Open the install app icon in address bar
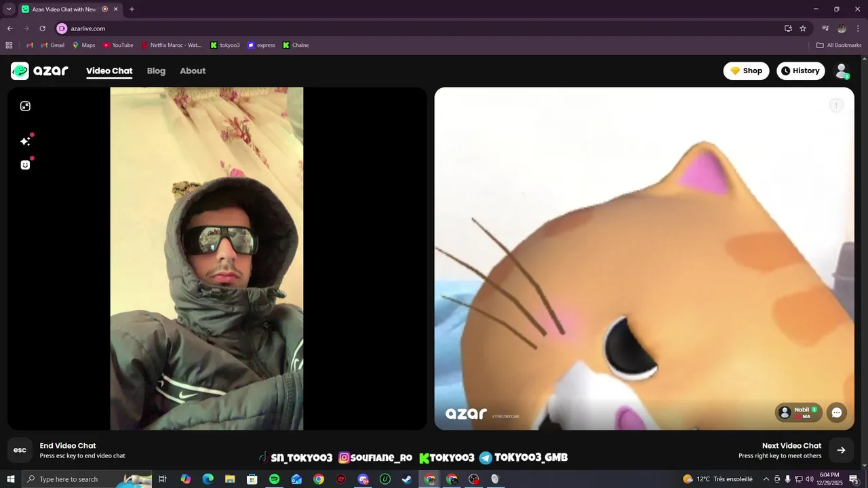This screenshot has height=488, width=868. click(788, 28)
